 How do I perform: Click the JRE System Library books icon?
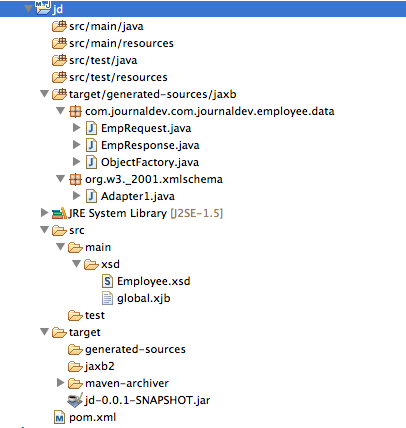pyautogui.click(x=59, y=213)
